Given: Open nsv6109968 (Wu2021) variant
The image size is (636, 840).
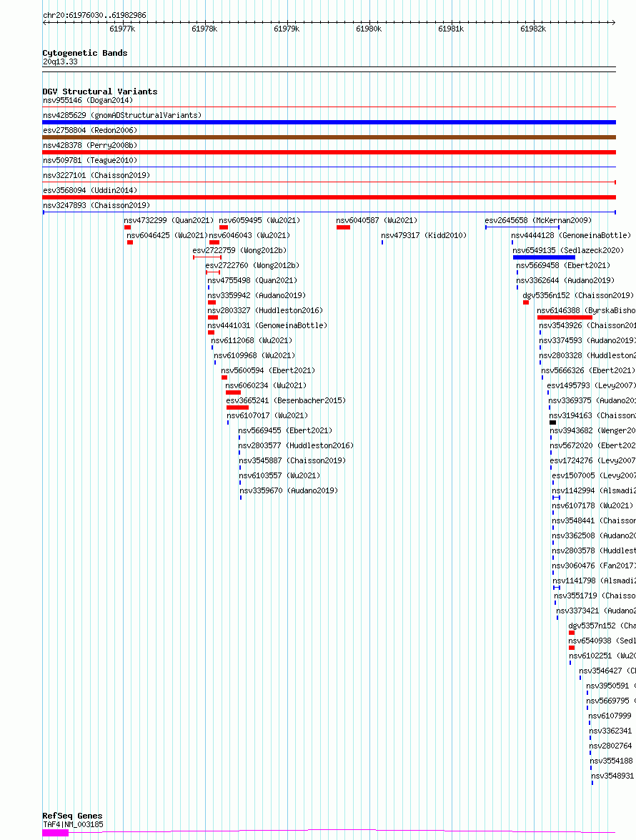Looking at the screenshot, I should click(x=254, y=355).
